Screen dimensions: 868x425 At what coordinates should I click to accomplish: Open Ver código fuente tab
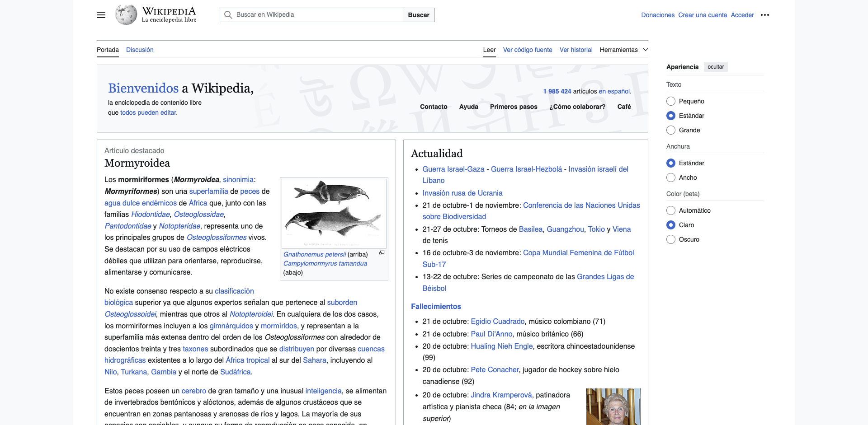pos(528,50)
